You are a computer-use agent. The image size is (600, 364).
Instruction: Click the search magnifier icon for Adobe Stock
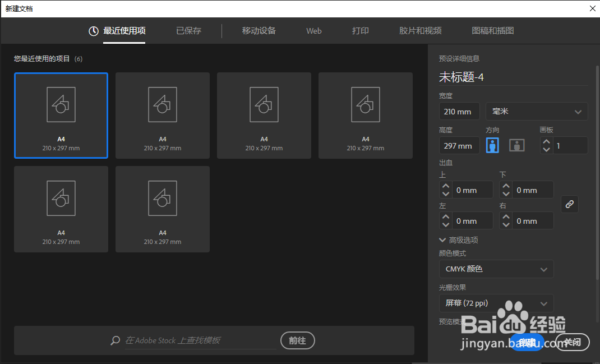(115, 340)
